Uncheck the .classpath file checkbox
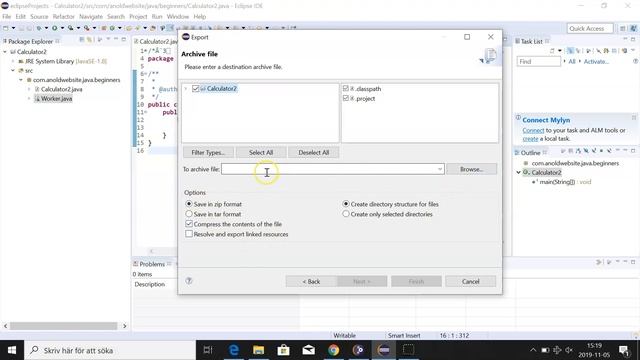The image size is (640, 360). click(346, 88)
